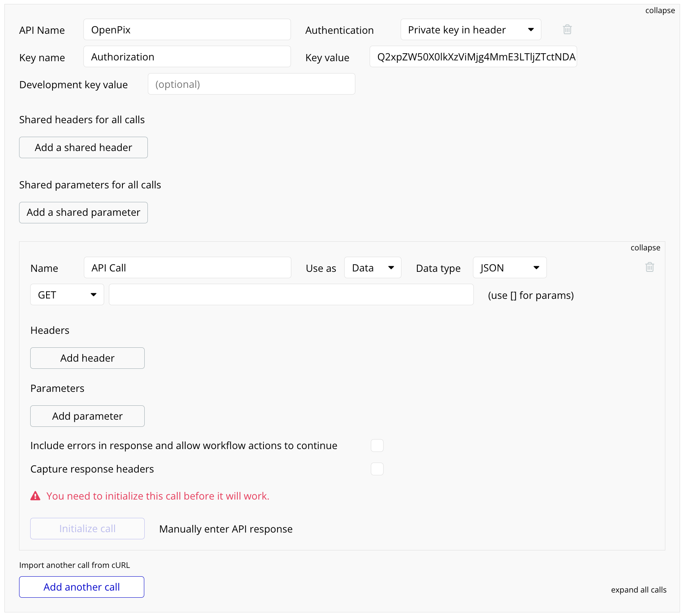686x616 pixels.
Task: Click "Add parameter" for the API Call
Action: click(87, 416)
